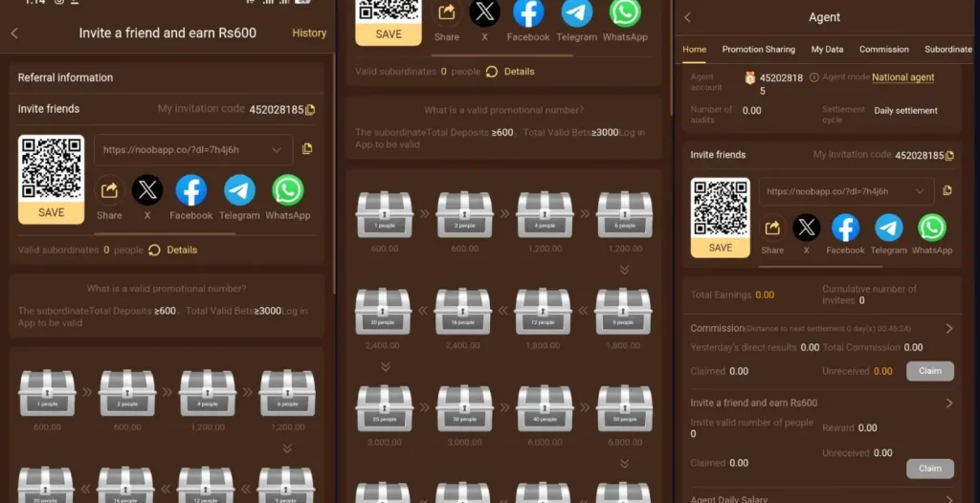The image size is (980, 503).
Task: Share via WhatsApp on the Agent screen
Action: pyautogui.click(x=932, y=228)
